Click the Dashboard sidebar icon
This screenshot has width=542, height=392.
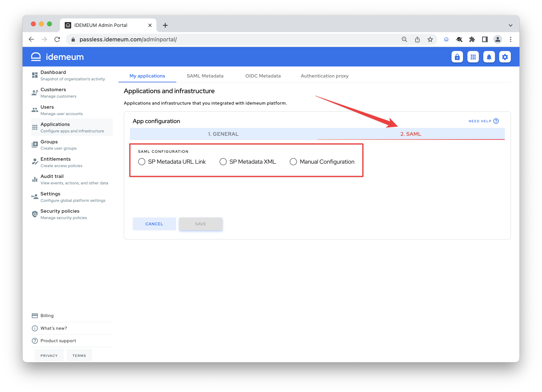coord(35,75)
